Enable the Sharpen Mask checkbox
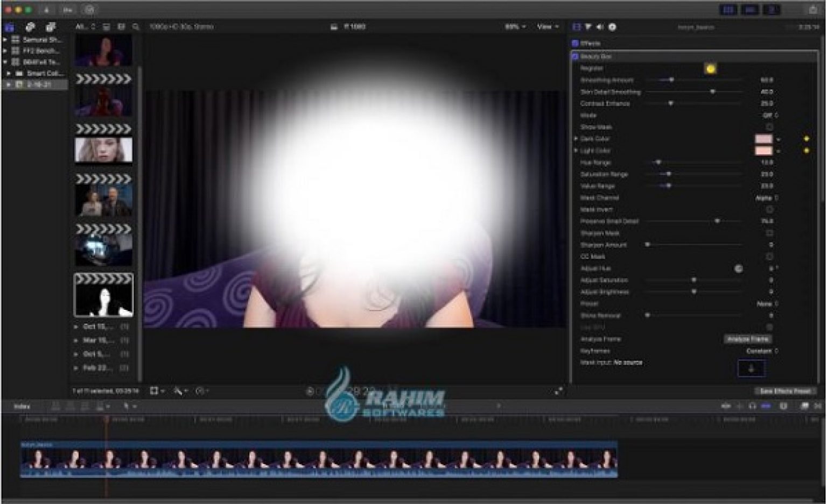 pos(769,233)
